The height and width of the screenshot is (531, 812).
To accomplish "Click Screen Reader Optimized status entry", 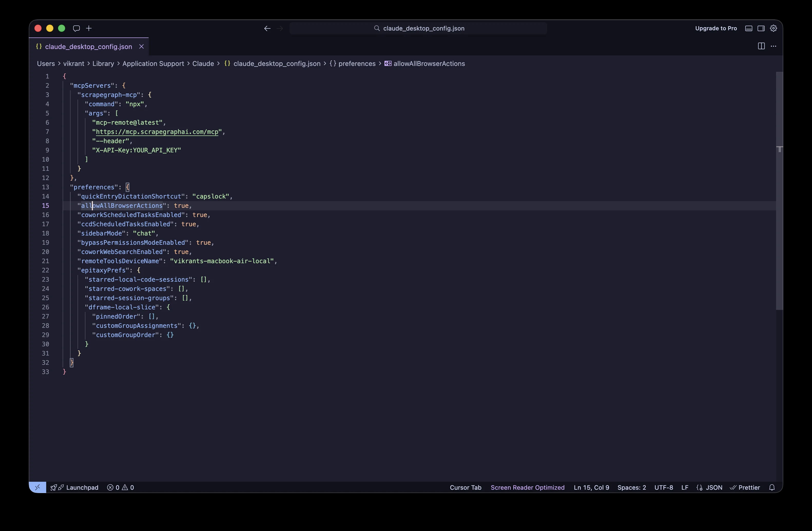I will pyautogui.click(x=527, y=487).
